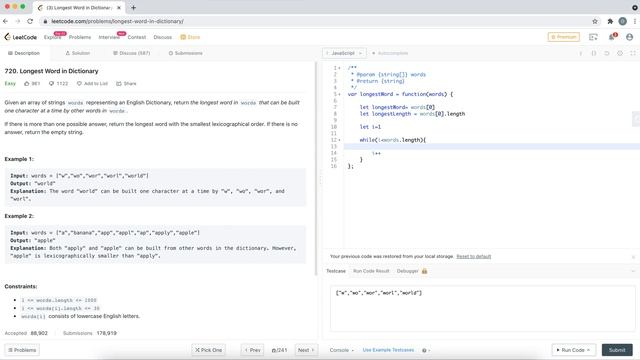Open the browser extensions puzzle icon
Screen dimensions: 640x360
pos(610,21)
